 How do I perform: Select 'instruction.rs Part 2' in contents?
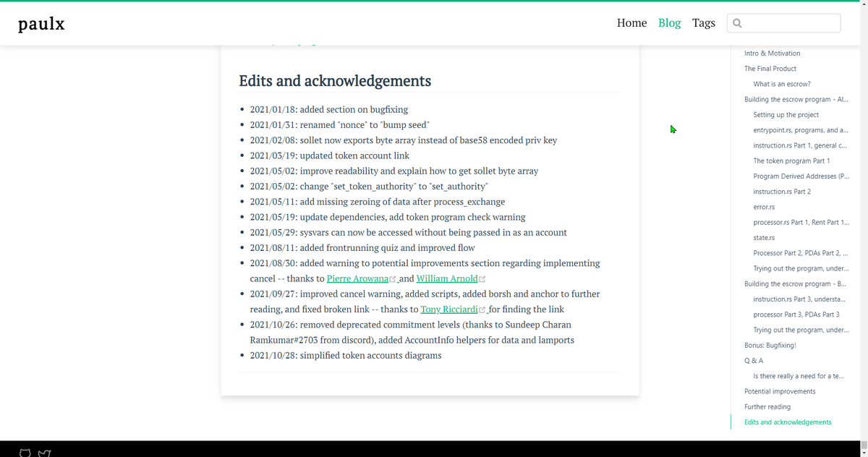click(782, 192)
